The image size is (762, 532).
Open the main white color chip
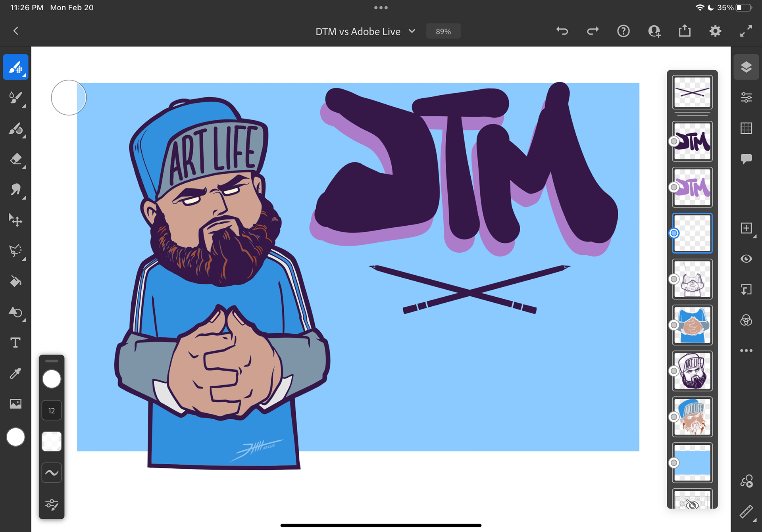click(15, 437)
